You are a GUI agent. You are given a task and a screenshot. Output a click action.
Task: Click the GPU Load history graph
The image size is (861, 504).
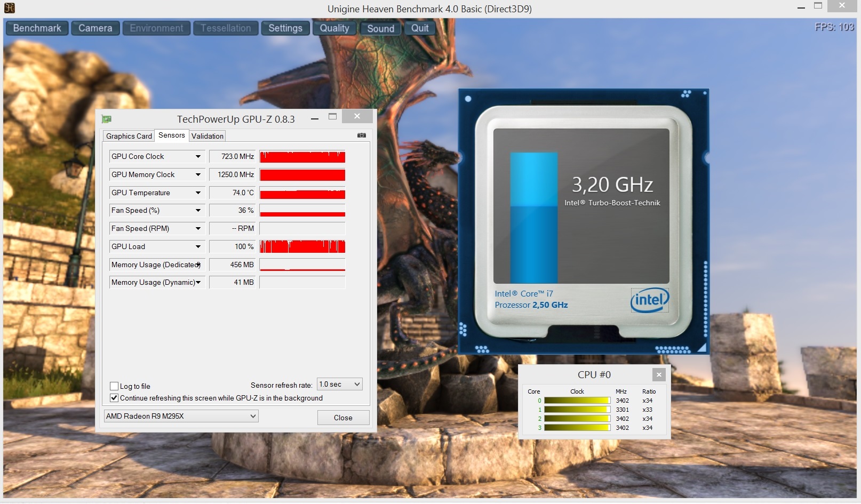coord(302,246)
